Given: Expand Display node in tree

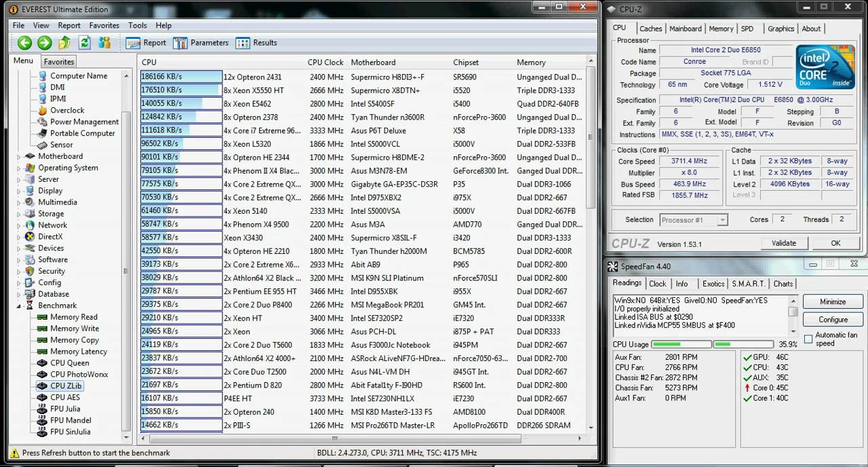Looking at the screenshot, I should tap(20, 191).
